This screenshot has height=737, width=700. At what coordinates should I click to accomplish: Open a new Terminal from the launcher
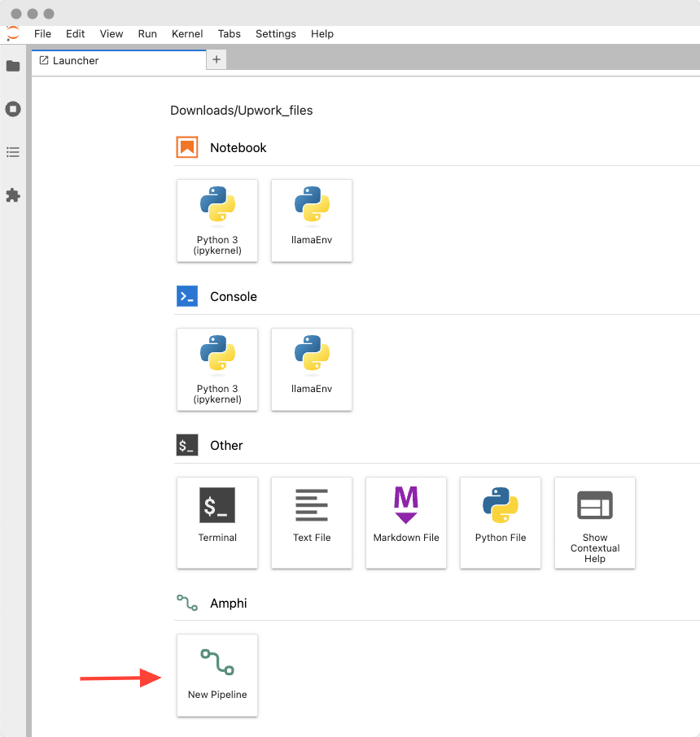[x=217, y=523]
